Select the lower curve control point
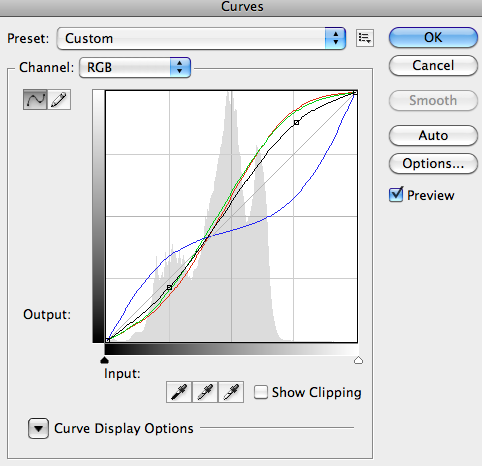This screenshot has height=466, width=482. coord(169,287)
